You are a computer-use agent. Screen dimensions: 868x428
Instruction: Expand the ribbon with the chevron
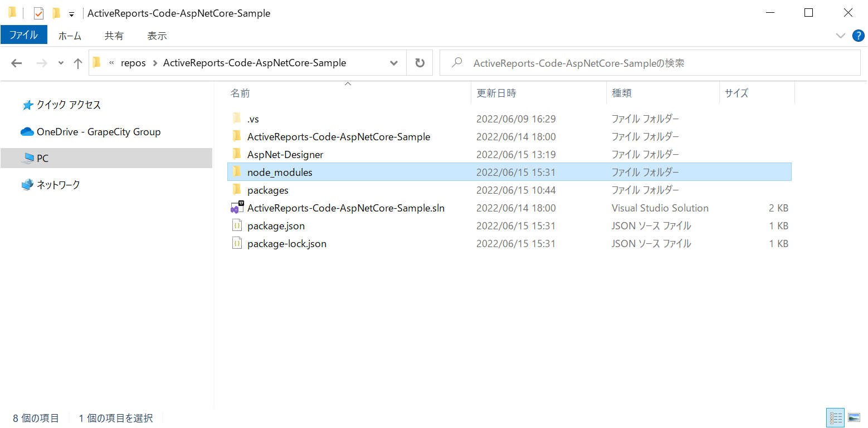pyautogui.click(x=841, y=36)
